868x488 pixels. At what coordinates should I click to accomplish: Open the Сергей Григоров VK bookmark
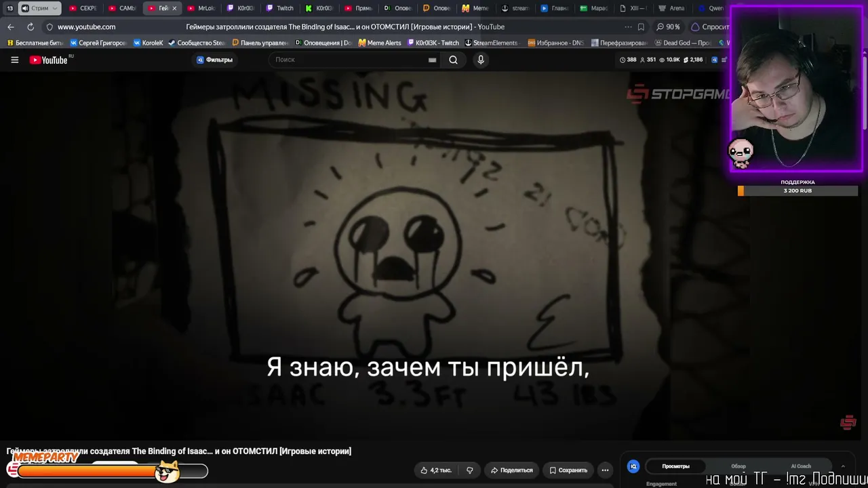click(98, 43)
